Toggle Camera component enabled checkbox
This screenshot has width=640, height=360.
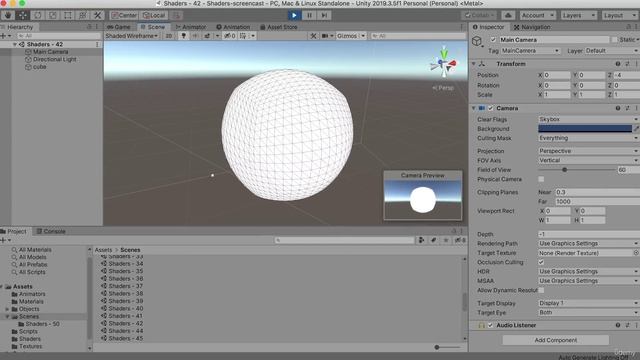[491, 108]
